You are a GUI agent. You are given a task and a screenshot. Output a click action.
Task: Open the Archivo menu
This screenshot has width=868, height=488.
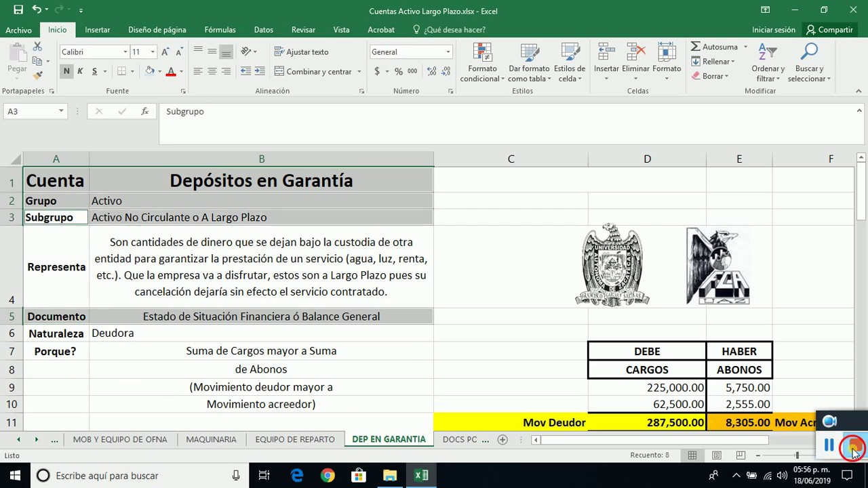tap(19, 30)
